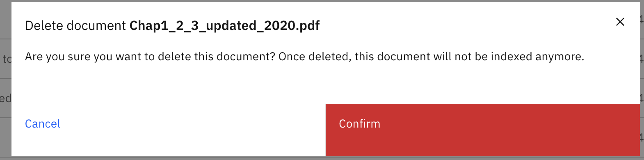Choose the blue Cancel link

(43, 124)
